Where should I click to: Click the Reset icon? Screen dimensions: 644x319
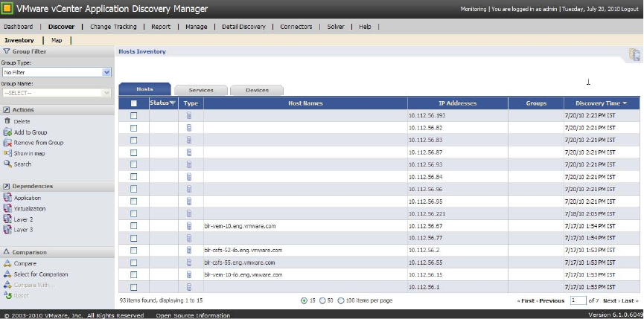(x=7, y=295)
